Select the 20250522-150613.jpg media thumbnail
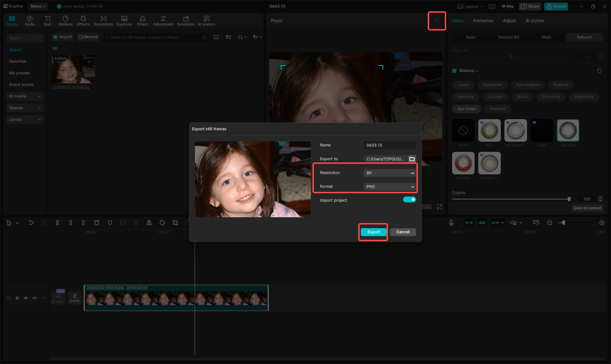 (x=73, y=69)
